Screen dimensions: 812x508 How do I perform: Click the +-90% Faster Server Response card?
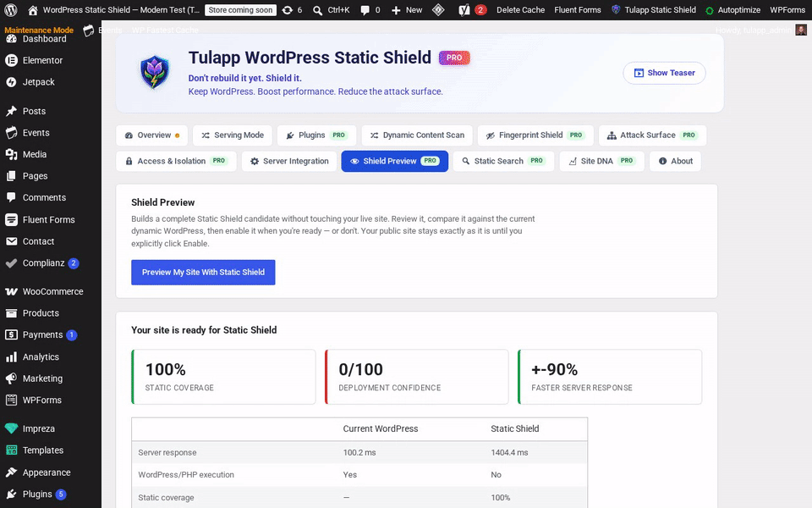pos(610,377)
